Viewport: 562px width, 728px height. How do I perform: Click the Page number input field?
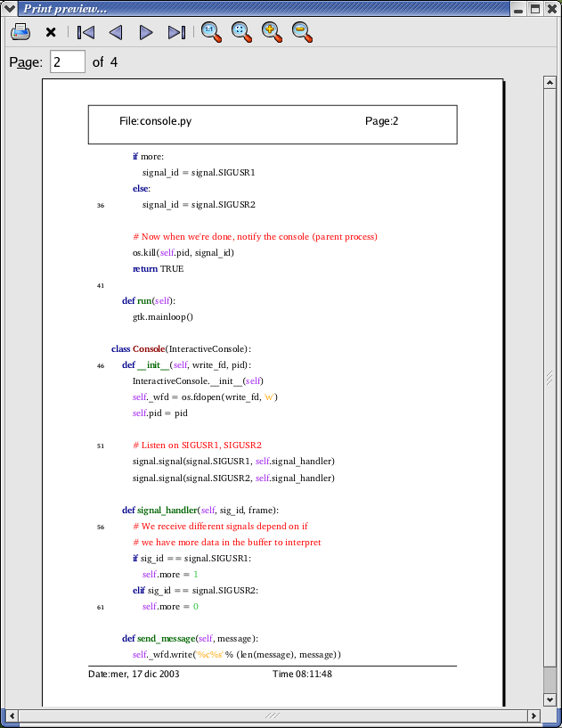[68, 61]
